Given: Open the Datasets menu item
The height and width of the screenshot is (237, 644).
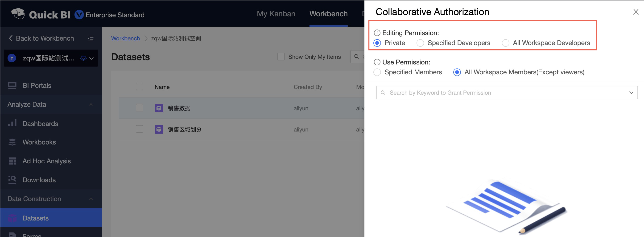Looking at the screenshot, I should coord(35,218).
